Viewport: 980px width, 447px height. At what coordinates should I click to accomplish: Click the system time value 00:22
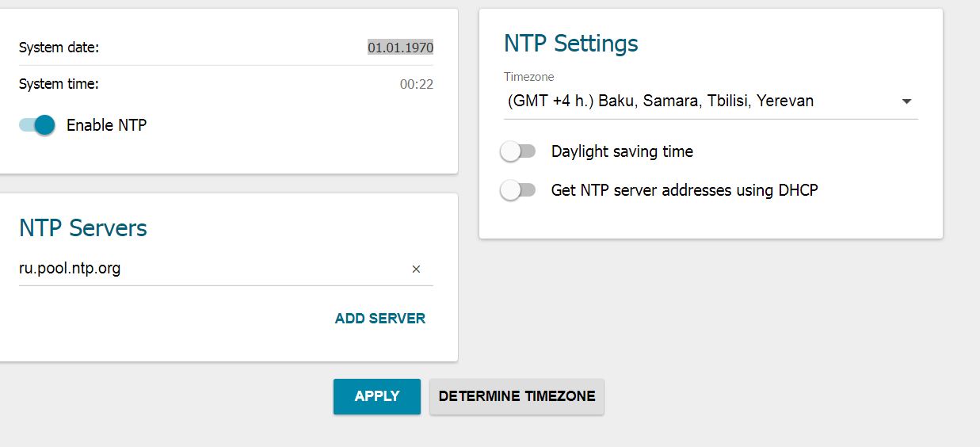(417, 84)
